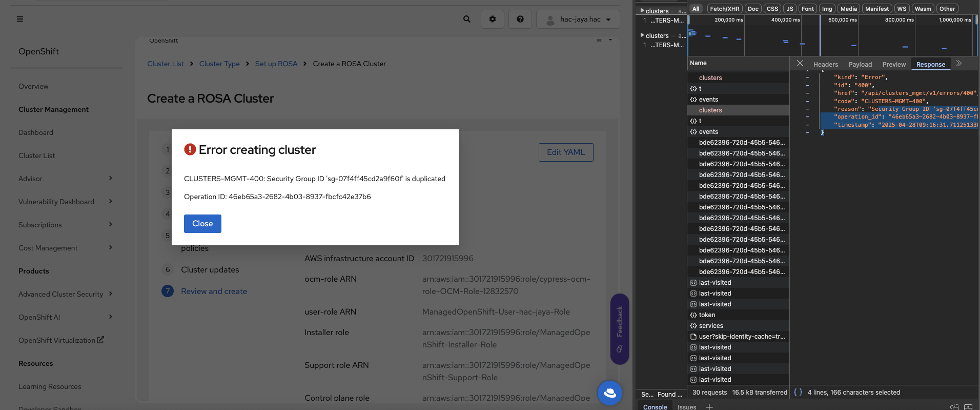This screenshot has width=980, height=410.
Task: Click the document icon of user?skip-identity-cache request
Action: click(693, 337)
